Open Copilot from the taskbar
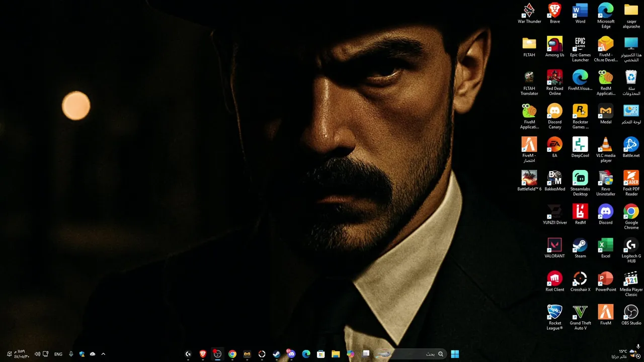 351,354
